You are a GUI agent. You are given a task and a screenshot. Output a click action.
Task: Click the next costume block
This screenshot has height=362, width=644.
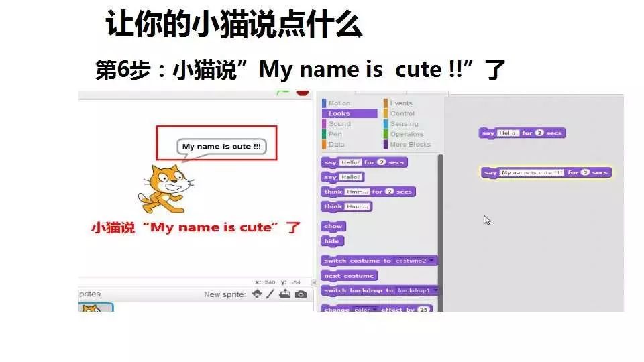[x=349, y=276]
